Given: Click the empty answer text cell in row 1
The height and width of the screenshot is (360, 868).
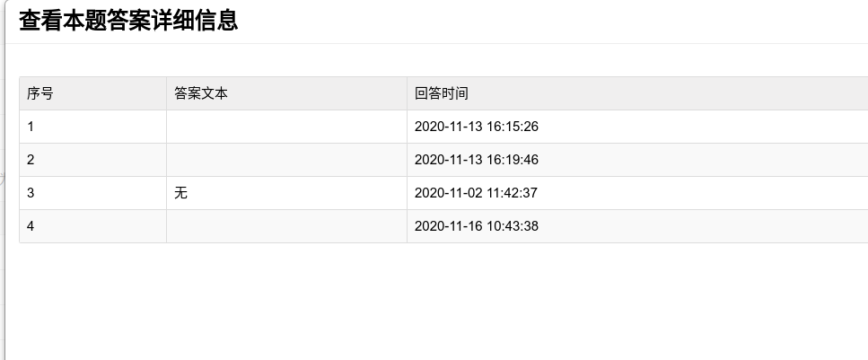Looking at the screenshot, I should coord(286,127).
